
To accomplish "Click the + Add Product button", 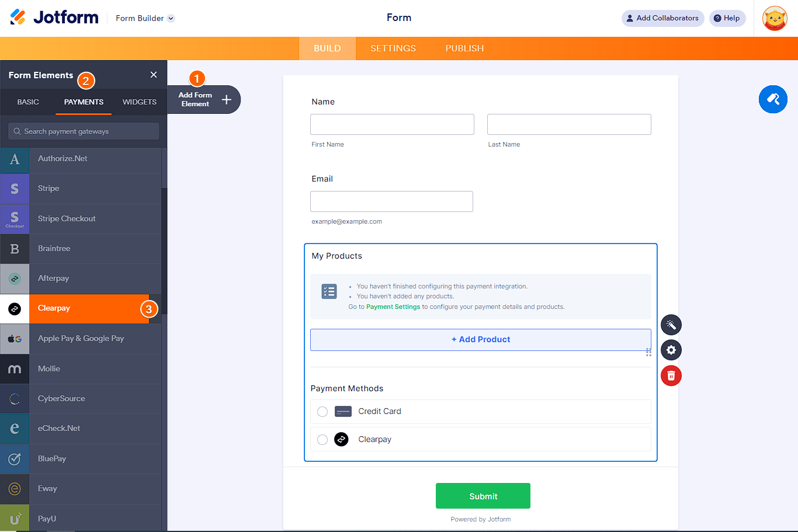I will tap(481, 340).
